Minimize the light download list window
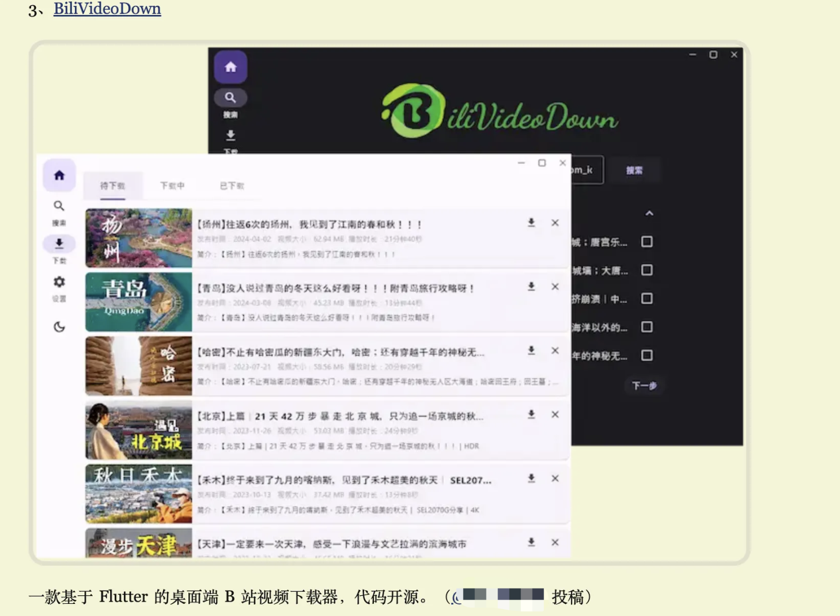Screen dimensions: 840x616 point(521,163)
